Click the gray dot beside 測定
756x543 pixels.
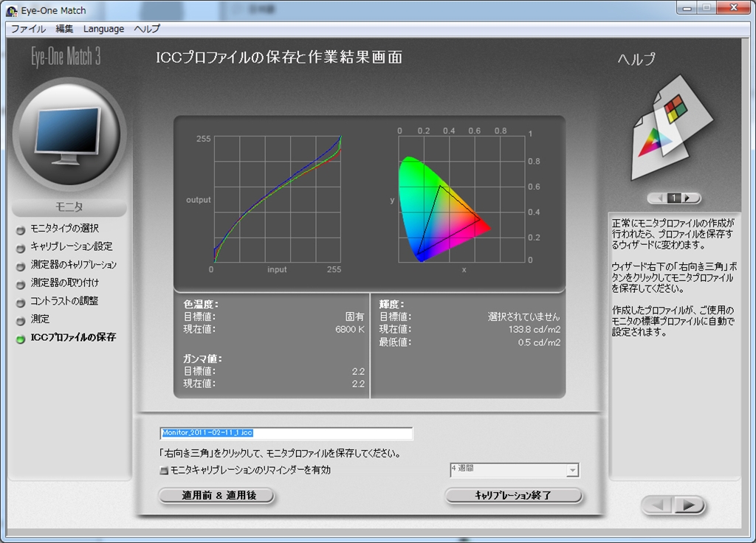[20, 321]
